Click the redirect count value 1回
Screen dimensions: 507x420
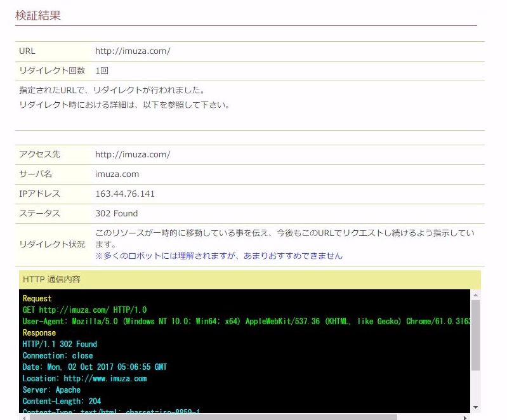pos(102,70)
